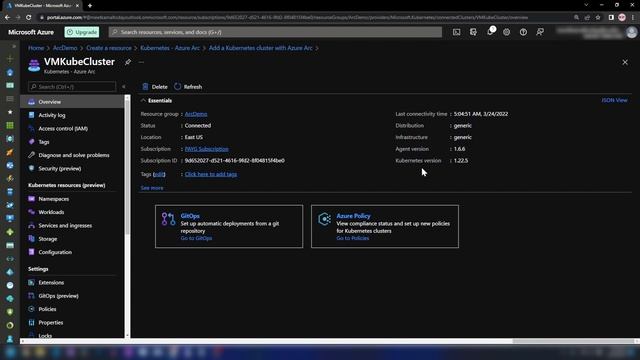Click the Azure home icon in left rail
The height and width of the screenshot is (360, 640).
(10, 72)
